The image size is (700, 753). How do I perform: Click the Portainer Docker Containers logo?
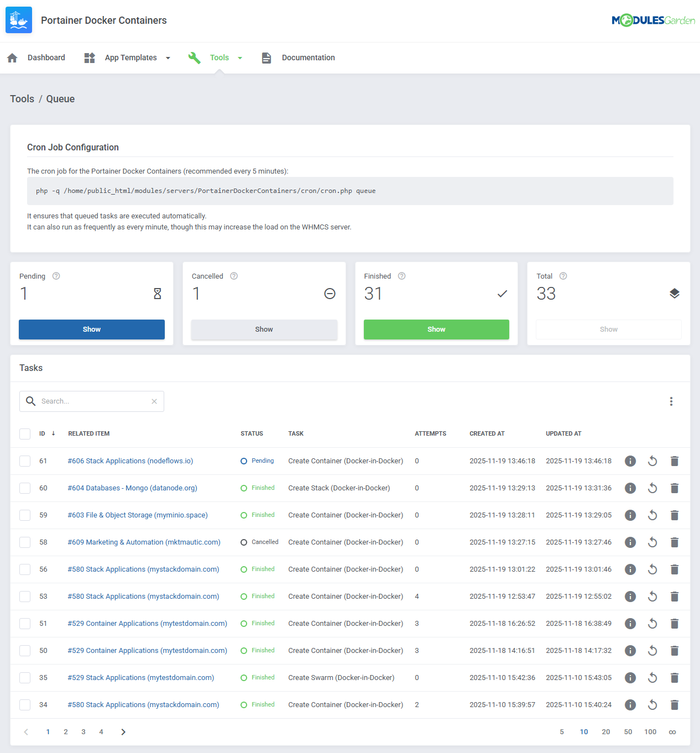pyautogui.click(x=19, y=20)
